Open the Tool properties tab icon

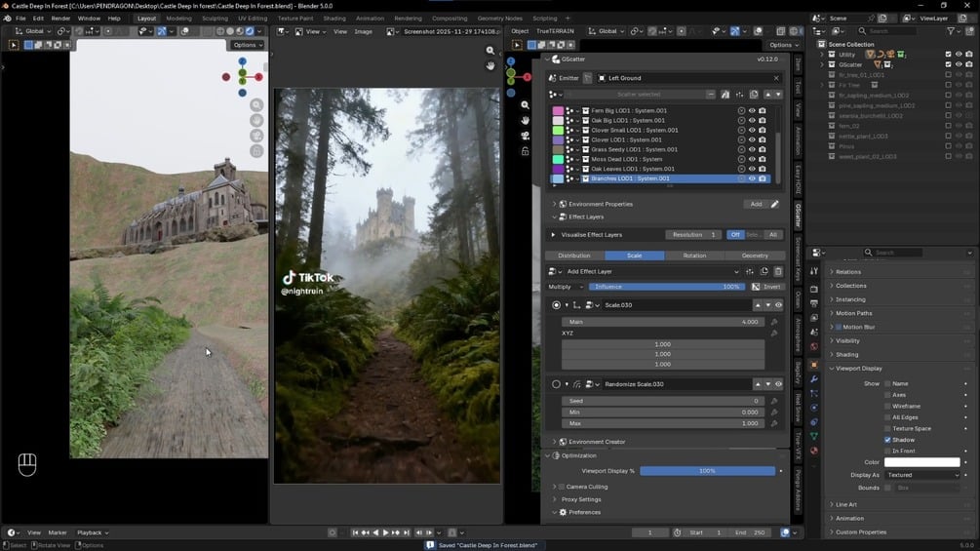[814, 271]
